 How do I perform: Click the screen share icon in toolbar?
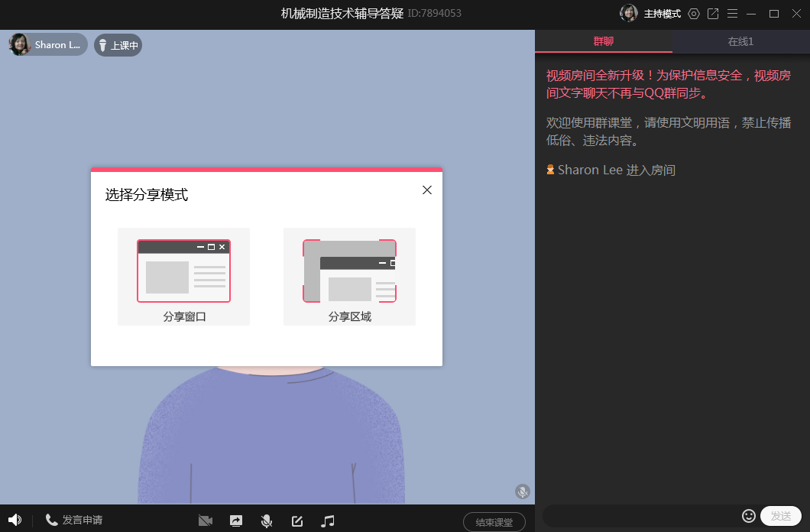(x=236, y=521)
